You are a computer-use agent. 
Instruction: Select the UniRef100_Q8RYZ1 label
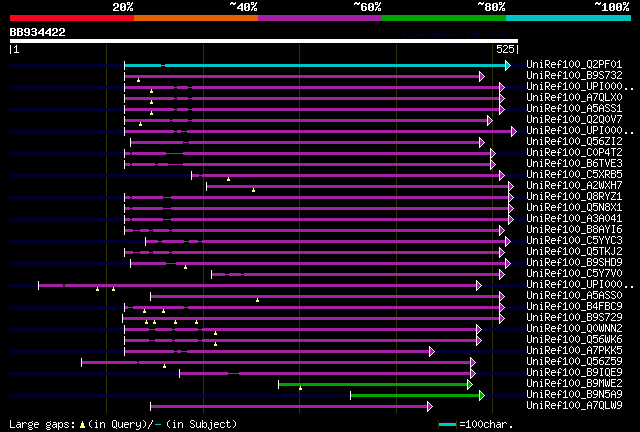(x=574, y=197)
